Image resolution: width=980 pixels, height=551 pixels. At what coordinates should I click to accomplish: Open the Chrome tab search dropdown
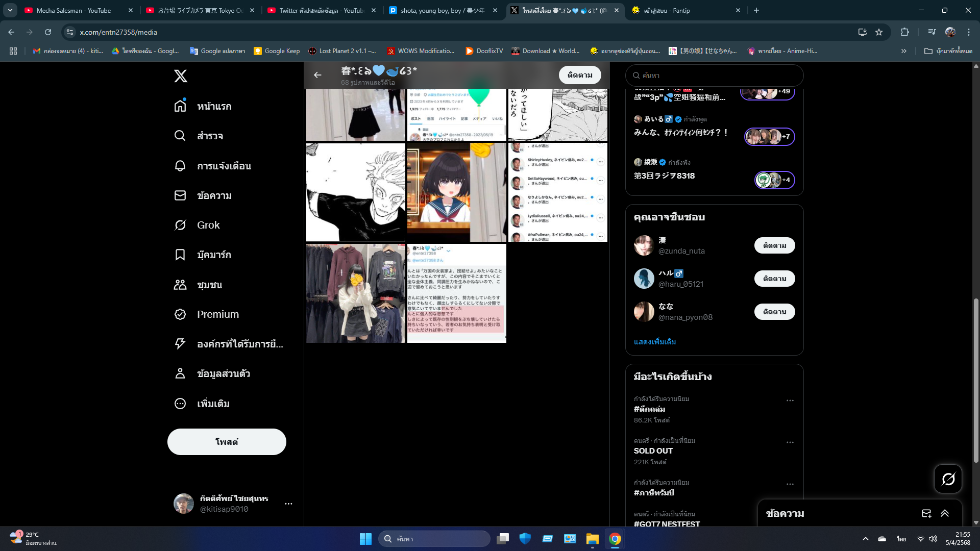(x=10, y=10)
